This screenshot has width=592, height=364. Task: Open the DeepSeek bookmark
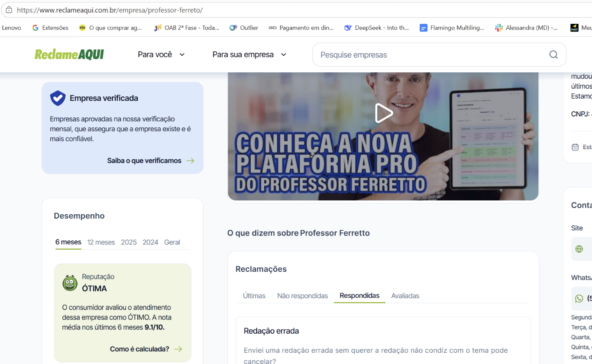[376, 28]
